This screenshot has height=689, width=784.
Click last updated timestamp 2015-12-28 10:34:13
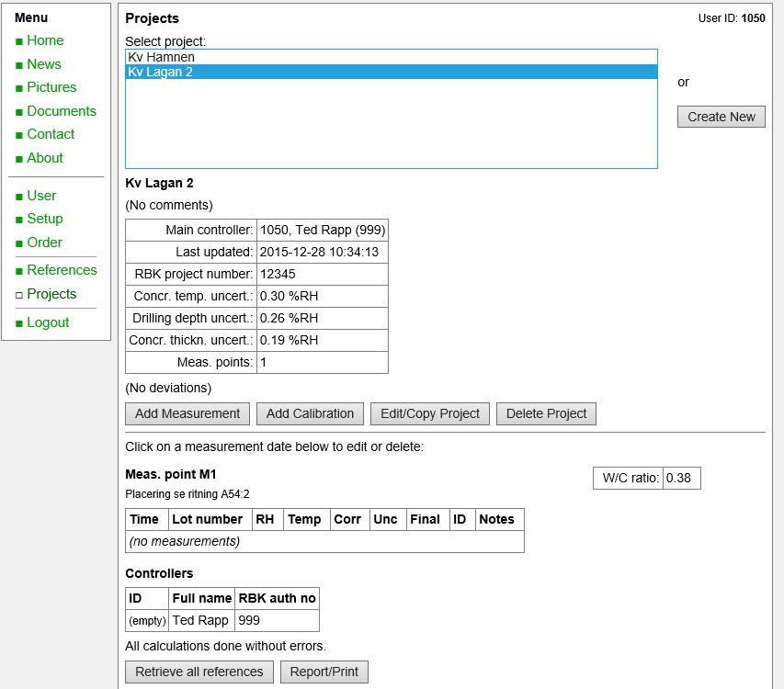click(323, 252)
